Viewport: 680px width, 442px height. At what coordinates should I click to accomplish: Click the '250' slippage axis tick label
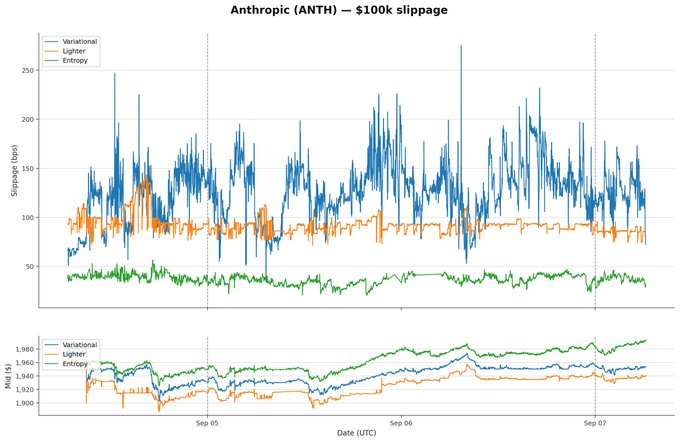point(28,70)
